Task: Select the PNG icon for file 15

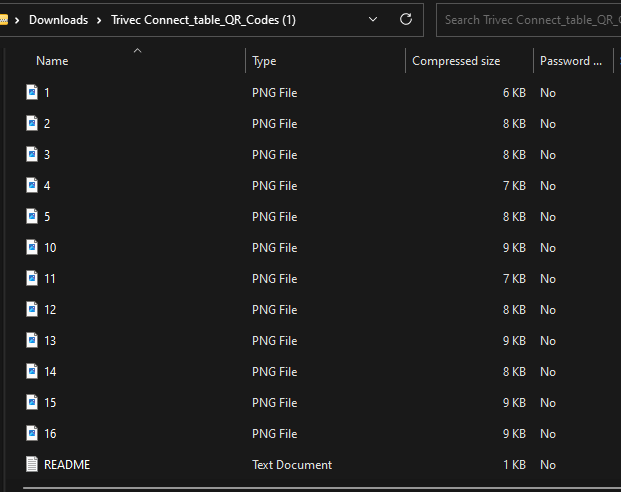Action: (x=32, y=402)
